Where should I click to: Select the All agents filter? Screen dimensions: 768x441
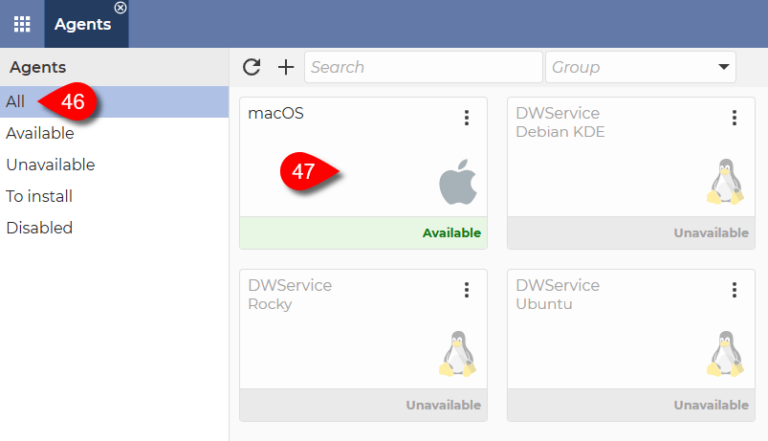(15, 102)
